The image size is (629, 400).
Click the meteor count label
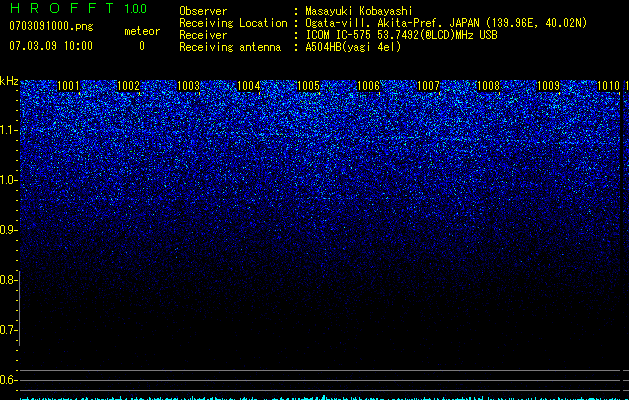(x=142, y=31)
